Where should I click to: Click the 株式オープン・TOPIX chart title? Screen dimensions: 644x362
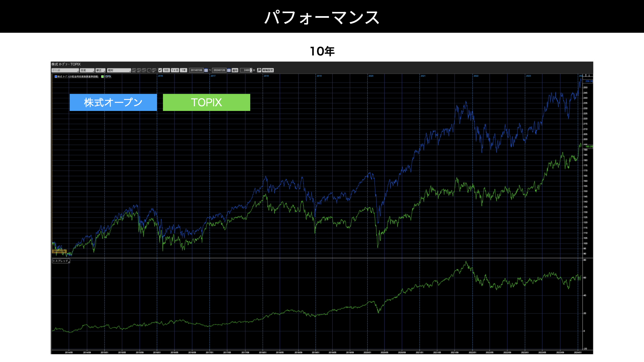click(x=66, y=64)
